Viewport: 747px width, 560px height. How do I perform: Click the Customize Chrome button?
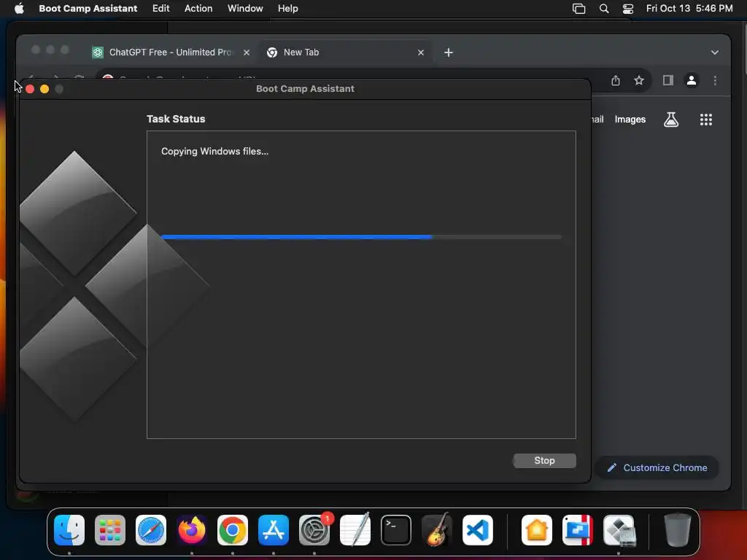click(657, 467)
